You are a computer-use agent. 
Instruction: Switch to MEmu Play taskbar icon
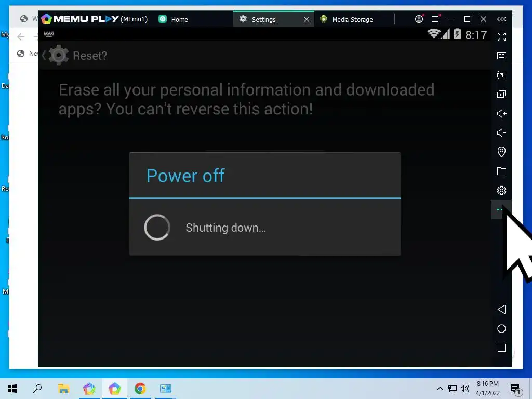tap(115, 389)
